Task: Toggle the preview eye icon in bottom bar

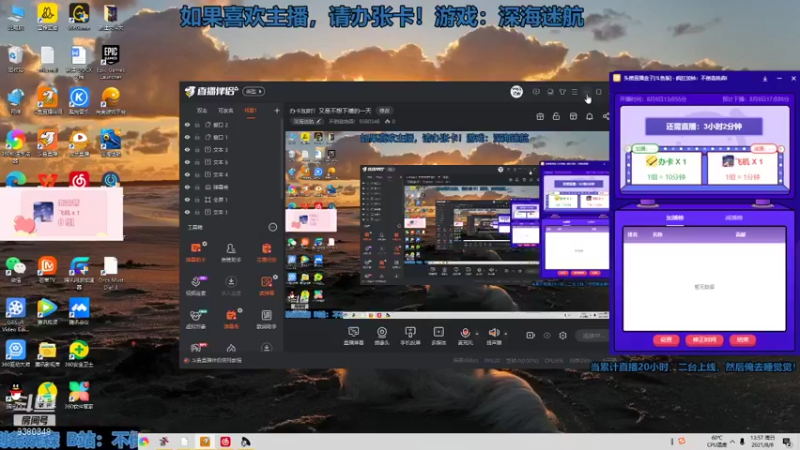Action: pos(547,335)
